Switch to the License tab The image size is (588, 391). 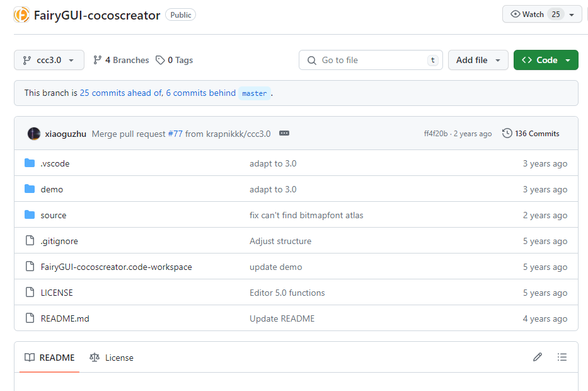coord(112,358)
